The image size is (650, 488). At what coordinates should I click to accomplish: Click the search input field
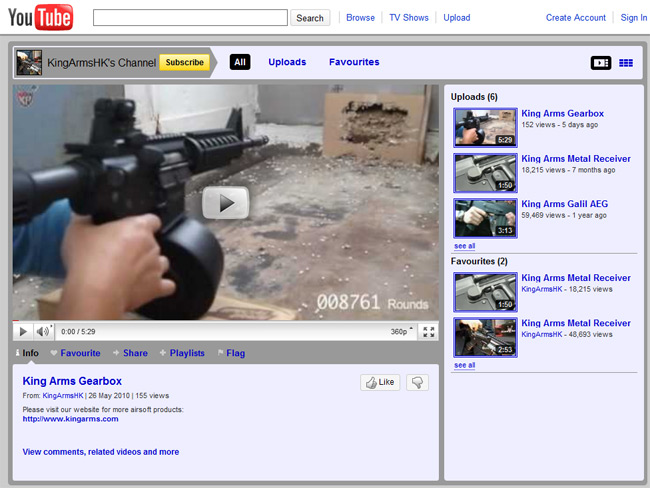pyautogui.click(x=190, y=18)
